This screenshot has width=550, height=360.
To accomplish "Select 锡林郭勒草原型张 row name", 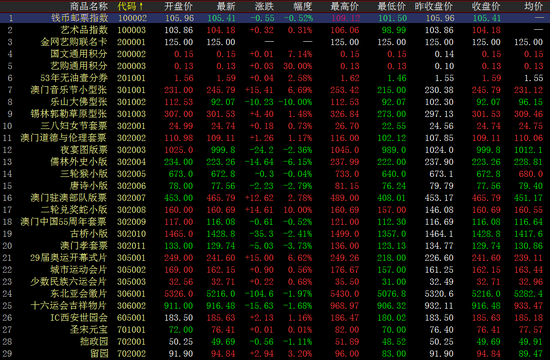I will [x=69, y=114].
